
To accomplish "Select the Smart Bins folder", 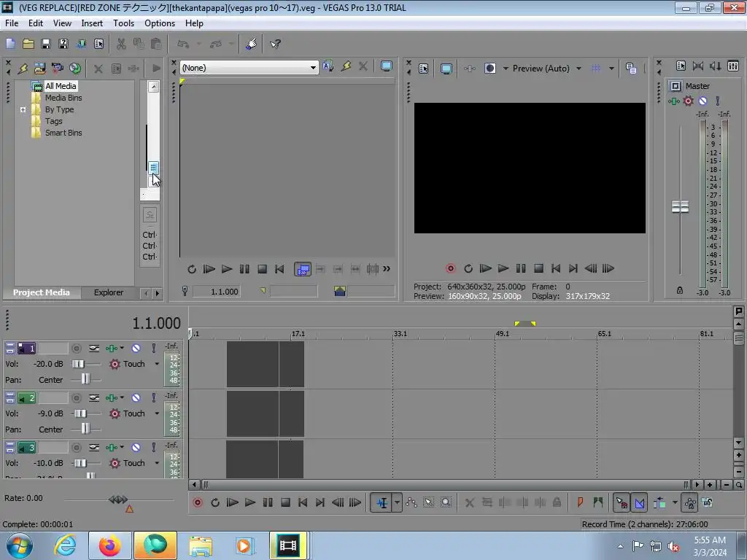I will coord(63,133).
